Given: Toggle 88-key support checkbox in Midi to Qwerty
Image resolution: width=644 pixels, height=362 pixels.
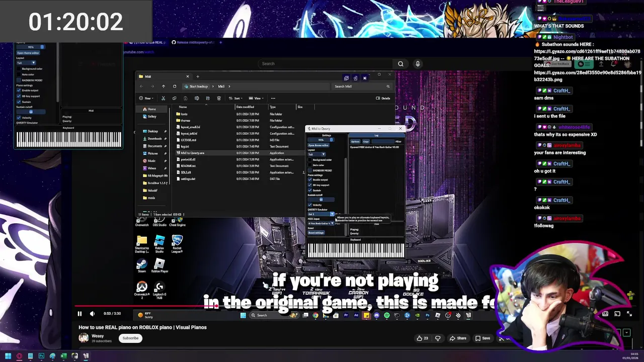Looking at the screenshot, I should coord(310,185).
